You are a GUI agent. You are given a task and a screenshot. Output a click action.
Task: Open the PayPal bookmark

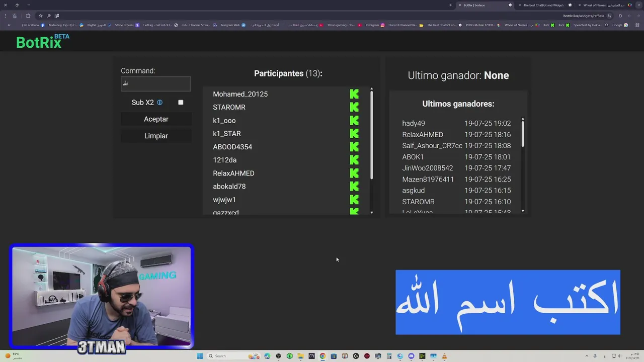coord(99,25)
